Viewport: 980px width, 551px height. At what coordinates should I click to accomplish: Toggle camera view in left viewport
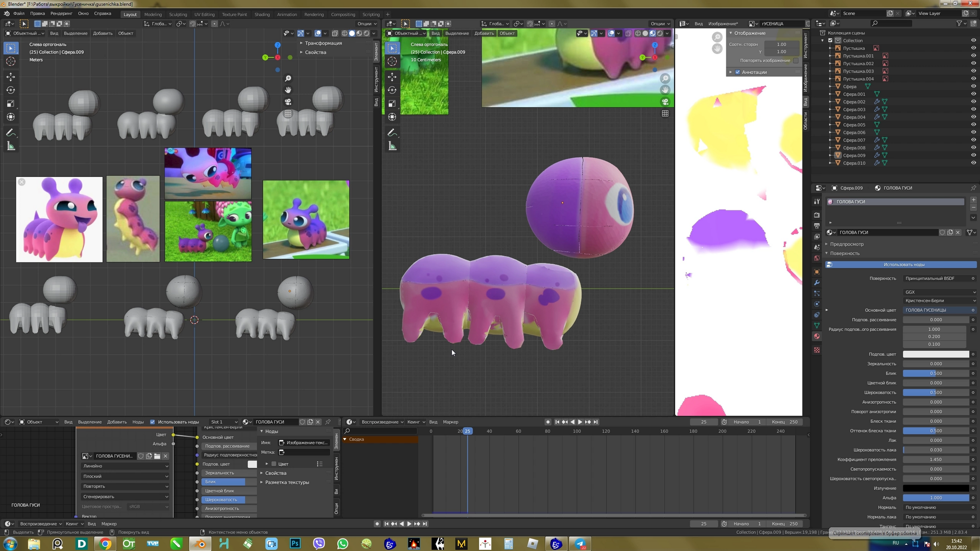click(288, 102)
